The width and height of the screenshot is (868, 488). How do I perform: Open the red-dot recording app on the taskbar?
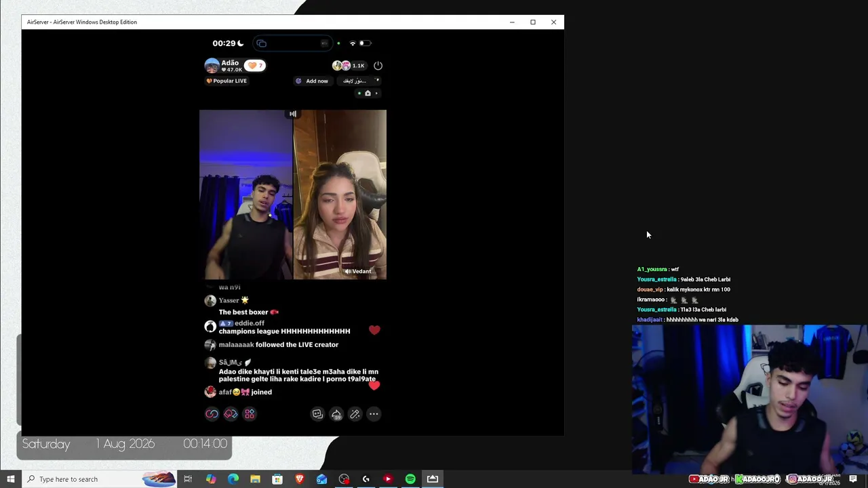click(x=344, y=479)
